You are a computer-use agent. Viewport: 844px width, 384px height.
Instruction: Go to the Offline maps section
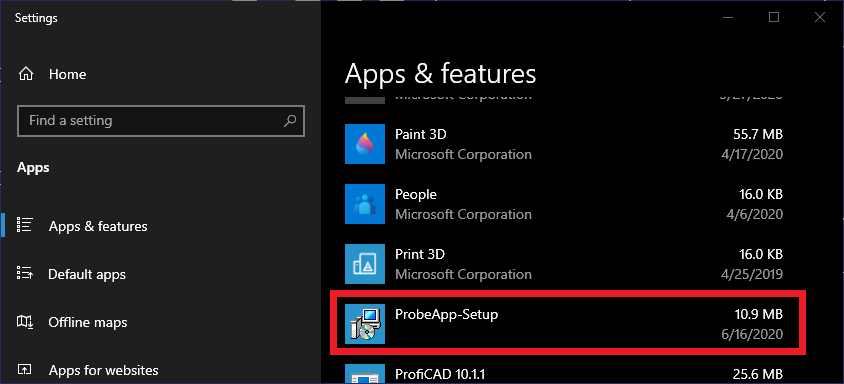(88, 323)
